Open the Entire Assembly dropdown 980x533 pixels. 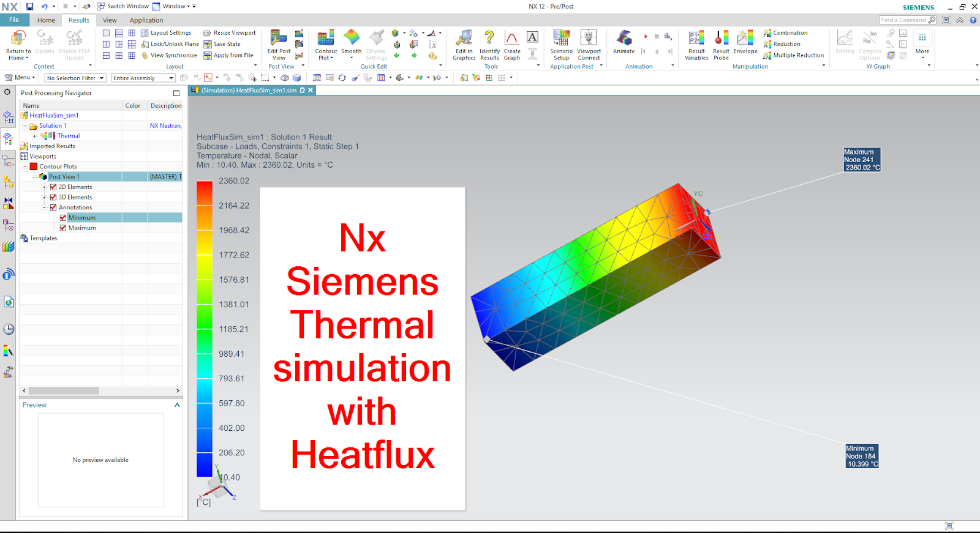tap(143, 78)
